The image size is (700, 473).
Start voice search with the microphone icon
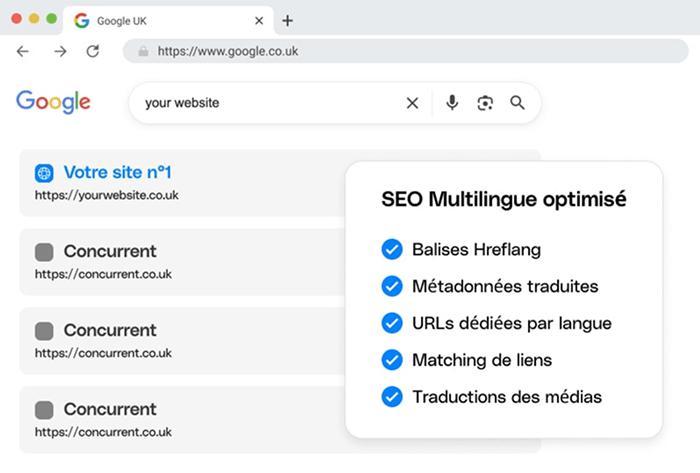coord(452,102)
